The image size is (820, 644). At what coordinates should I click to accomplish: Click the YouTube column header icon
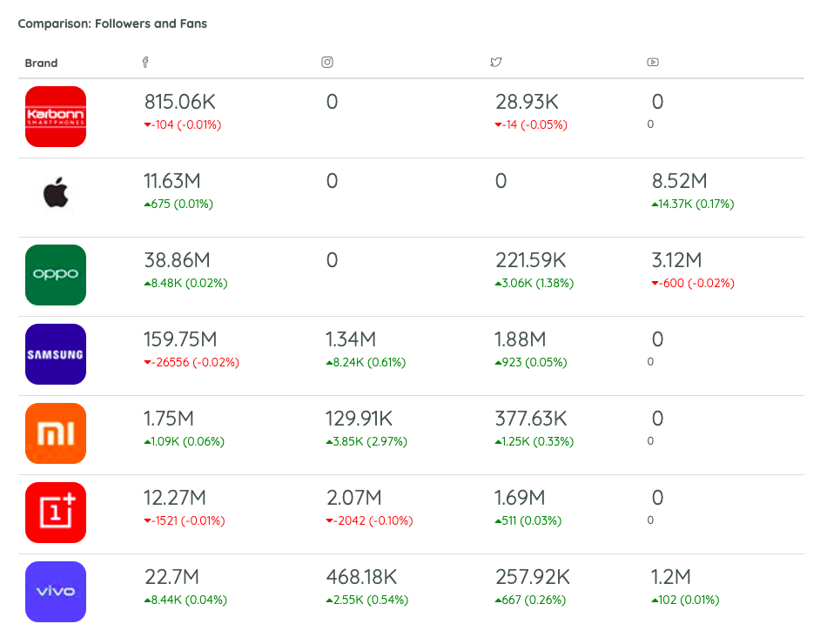pyautogui.click(x=653, y=62)
